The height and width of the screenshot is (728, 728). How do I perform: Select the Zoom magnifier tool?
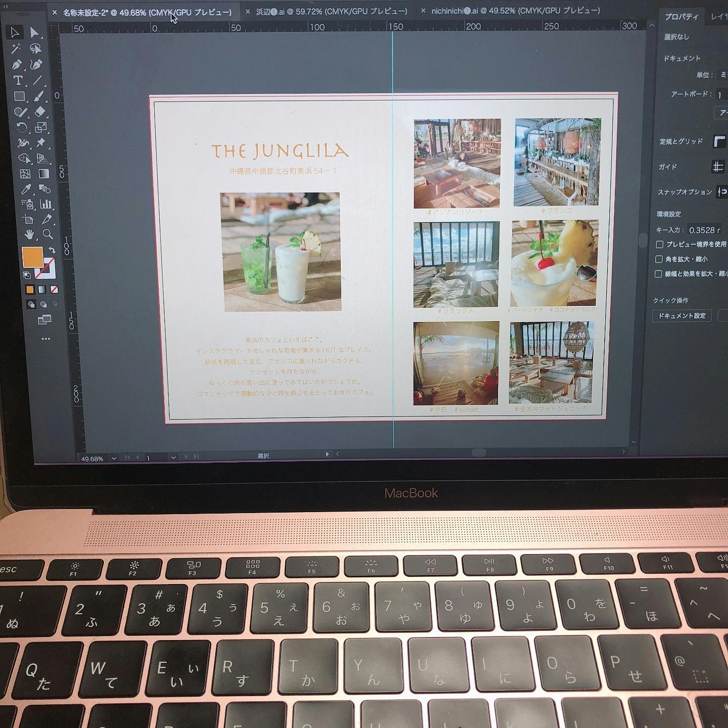pyautogui.click(x=48, y=234)
